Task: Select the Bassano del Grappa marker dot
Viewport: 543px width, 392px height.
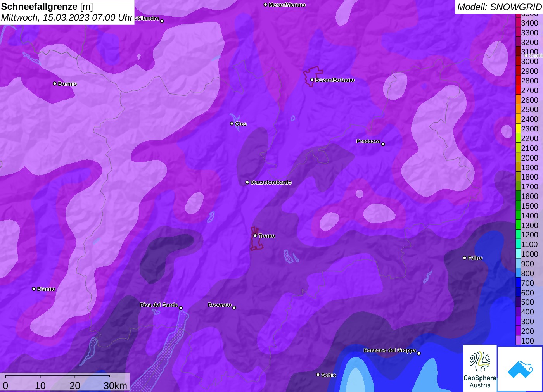Action: tap(419, 354)
